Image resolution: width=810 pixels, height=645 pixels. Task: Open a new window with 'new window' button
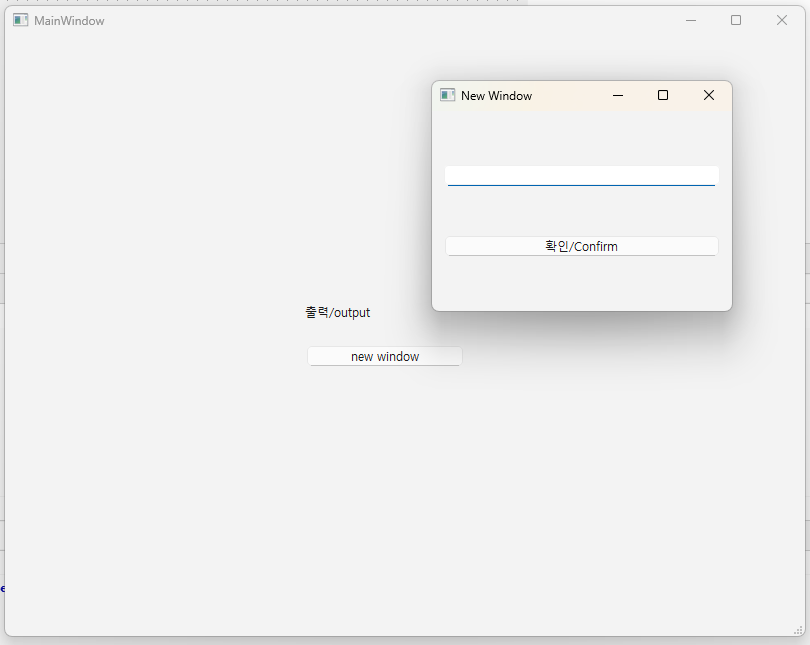pyautogui.click(x=385, y=357)
